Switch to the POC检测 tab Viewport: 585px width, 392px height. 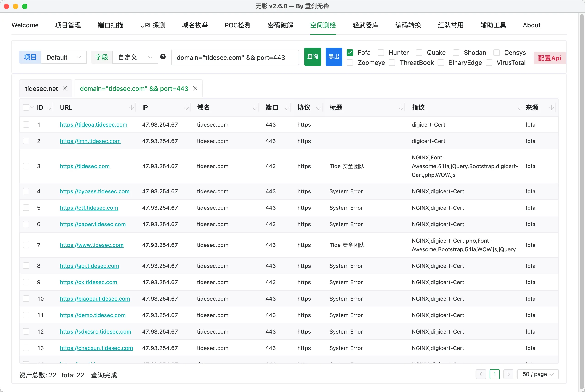point(237,25)
